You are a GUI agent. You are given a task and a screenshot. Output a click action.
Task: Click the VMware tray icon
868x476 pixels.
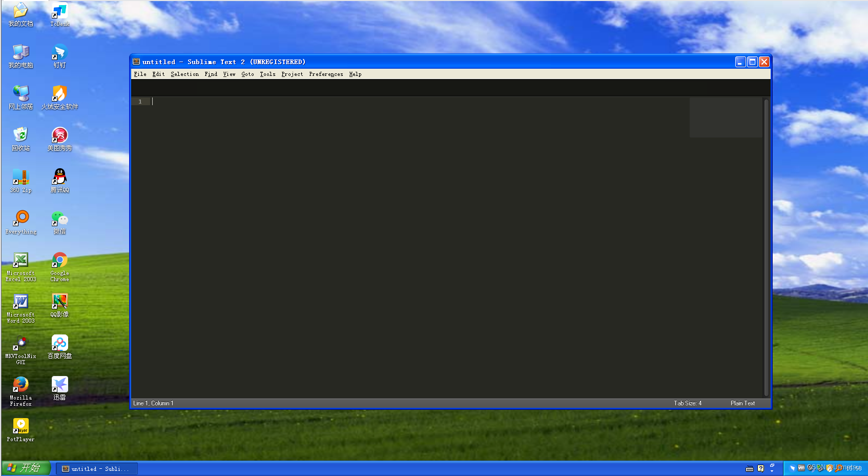pyautogui.click(x=801, y=468)
